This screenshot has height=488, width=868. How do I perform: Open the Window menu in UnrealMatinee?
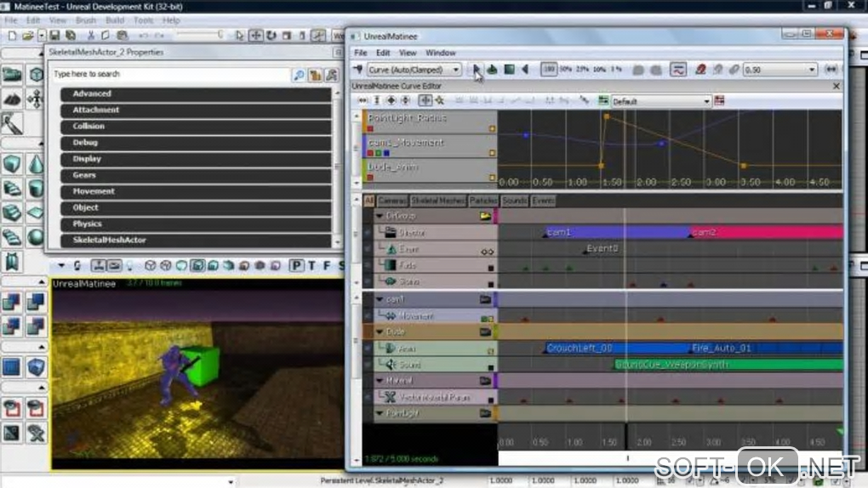pos(441,53)
